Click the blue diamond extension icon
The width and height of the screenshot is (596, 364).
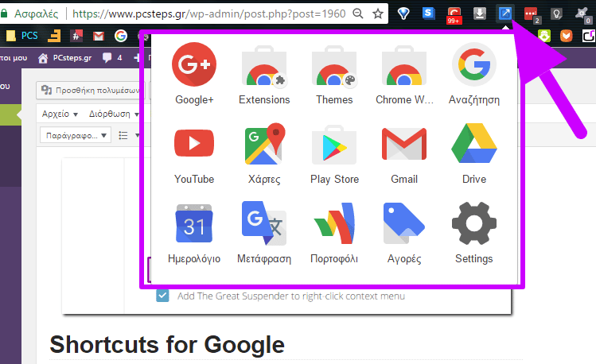[x=403, y=14]
